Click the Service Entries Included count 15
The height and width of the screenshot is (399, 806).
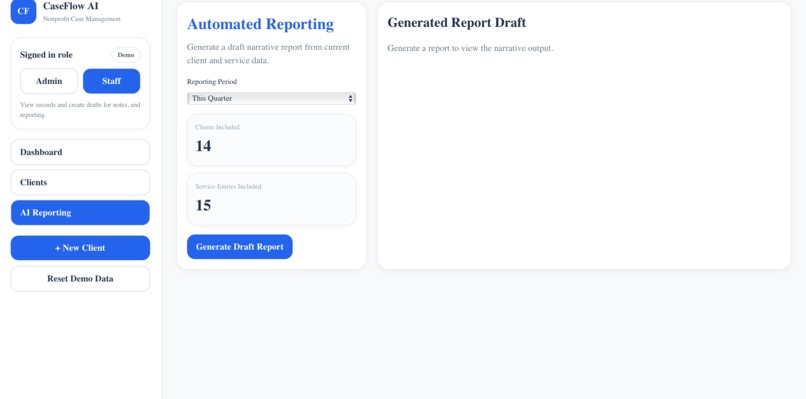point(204,206)
